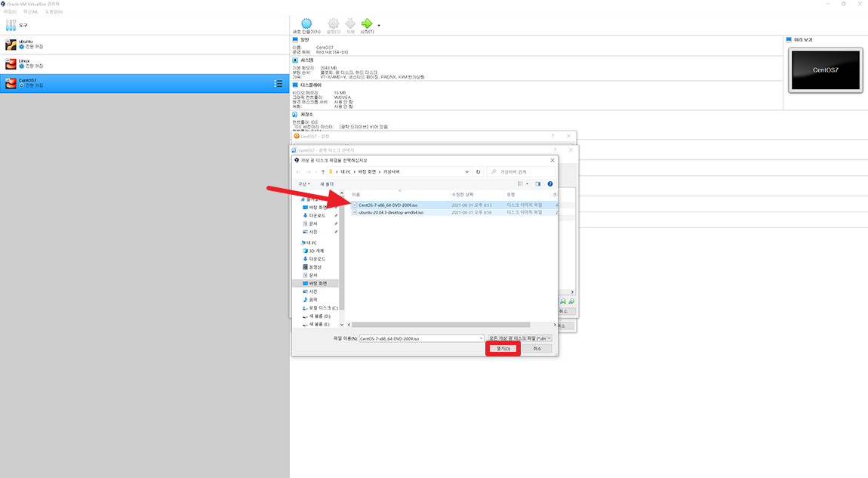Open the 구성 (Organize) dropdown
This screenshot has width=868, height=478.
pyautogui.click(x=304, y=184)
